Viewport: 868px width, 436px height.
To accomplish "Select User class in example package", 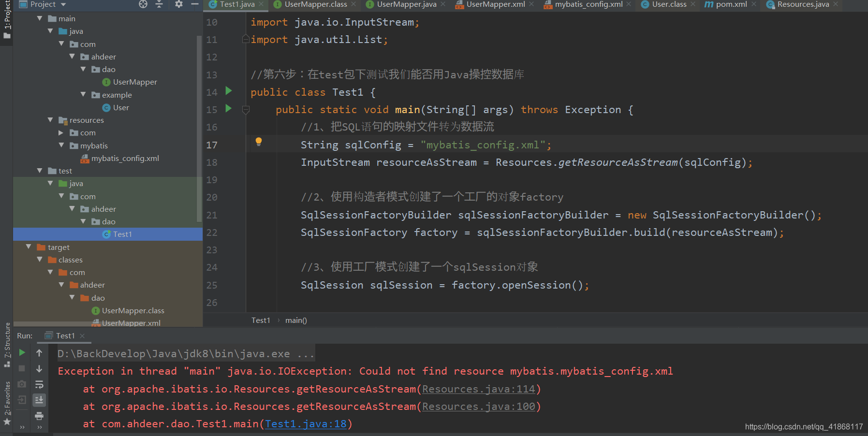I will click(121, 107).
